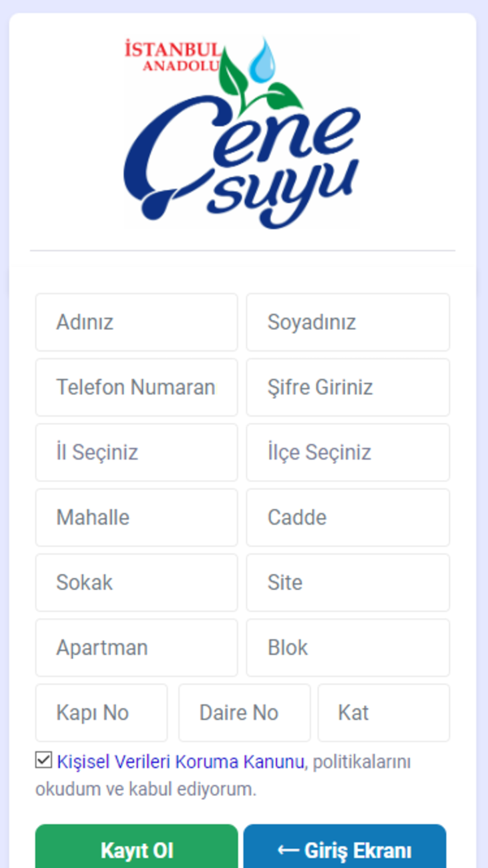The width and height of the screenshot is (488, 868).
Task: Open the İl Seçiniz dropdown
Action: (x=137, y=453)
